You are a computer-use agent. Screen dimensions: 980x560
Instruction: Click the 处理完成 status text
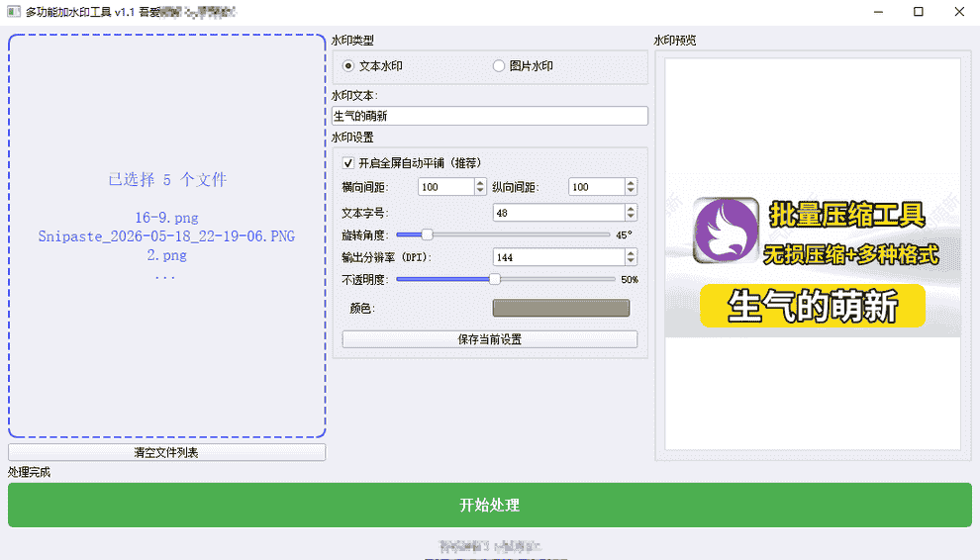(29, 472)
